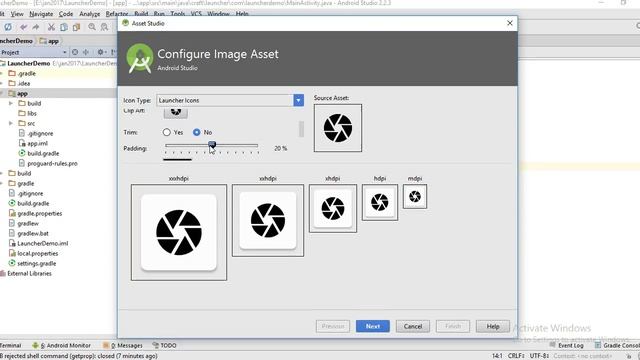Click the Sync toolbar icon in Android Studio
This screenshot has height=360, width=640.
tap(8, 27)
